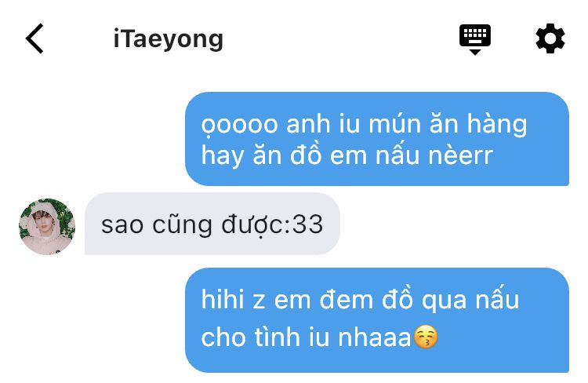Tap the word nhaaa before the emoji
Screen dimensions: 588x383
375,337
